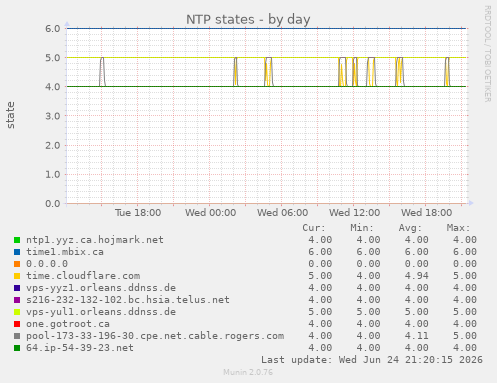Image resolution: width=497 pixels, height=383 pixels.
Task: Click the 3.0 y-axis tick label
Action: 53,116
